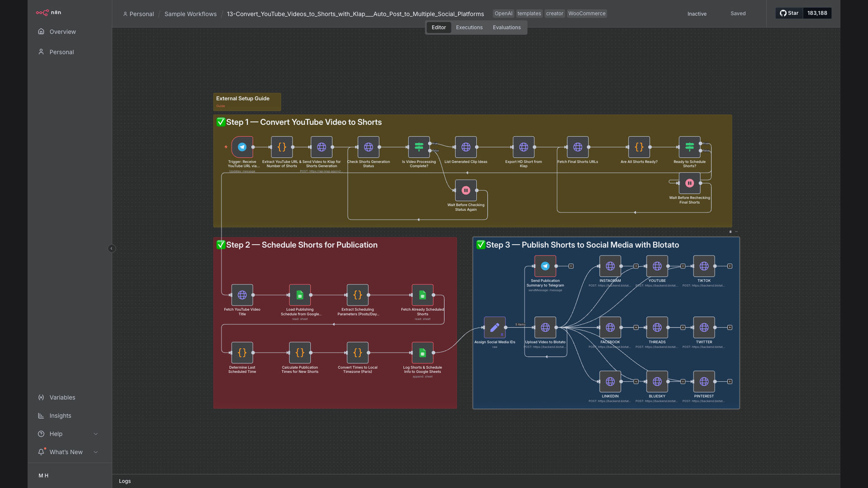868x488 pixels.
Task: Open the Send Publication Summary to Telegram node
Action: tap(545, 266)
